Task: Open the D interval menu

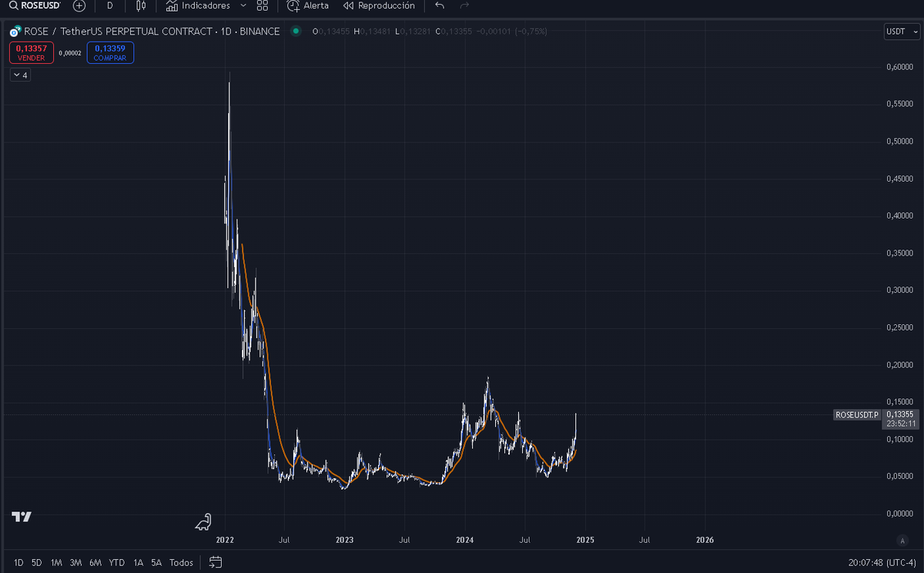Action: [x=109, y=6]
